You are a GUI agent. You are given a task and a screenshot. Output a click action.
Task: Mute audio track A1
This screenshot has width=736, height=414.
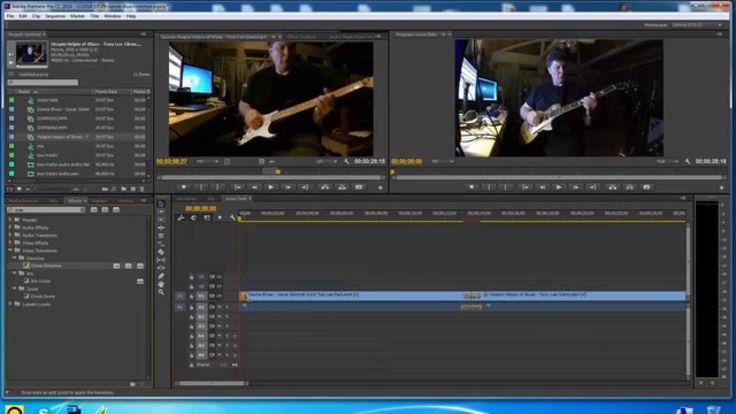pos(219,307)
